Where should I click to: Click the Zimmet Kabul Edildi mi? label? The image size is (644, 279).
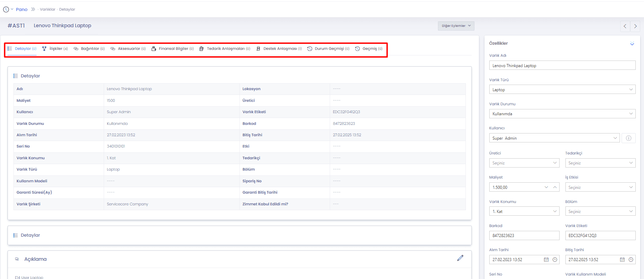[265, 204]
